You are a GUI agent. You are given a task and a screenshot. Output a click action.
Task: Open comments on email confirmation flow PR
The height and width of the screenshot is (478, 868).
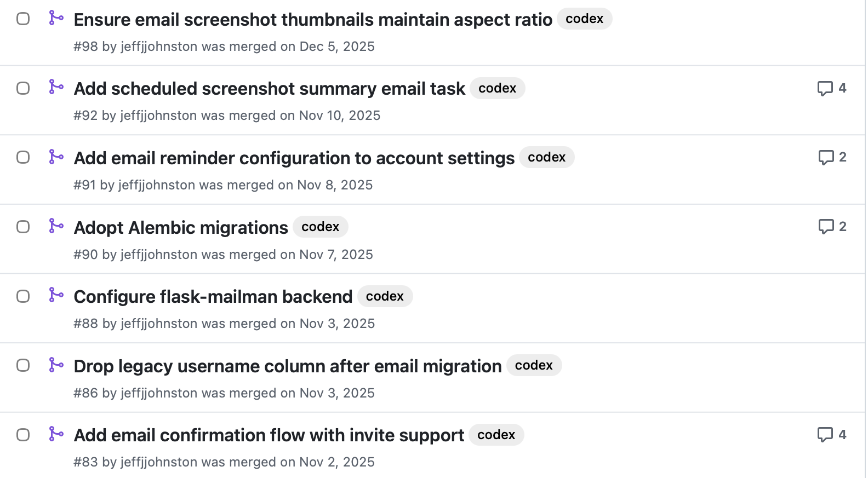831,435
